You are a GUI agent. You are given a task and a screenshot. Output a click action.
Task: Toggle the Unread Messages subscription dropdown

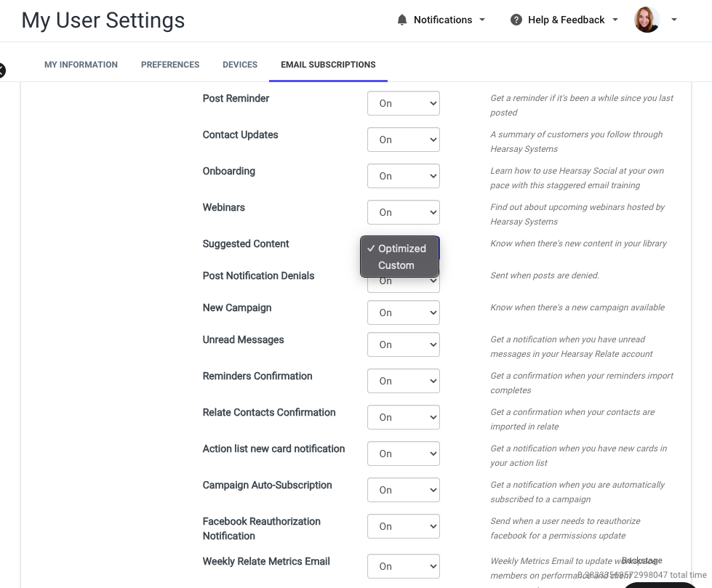click(x=403, y=345)
